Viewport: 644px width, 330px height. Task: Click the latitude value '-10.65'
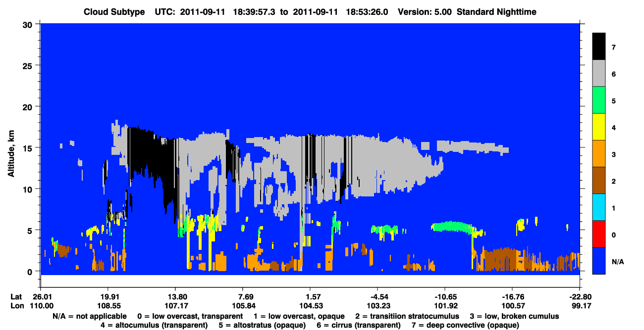pos(445,297)
